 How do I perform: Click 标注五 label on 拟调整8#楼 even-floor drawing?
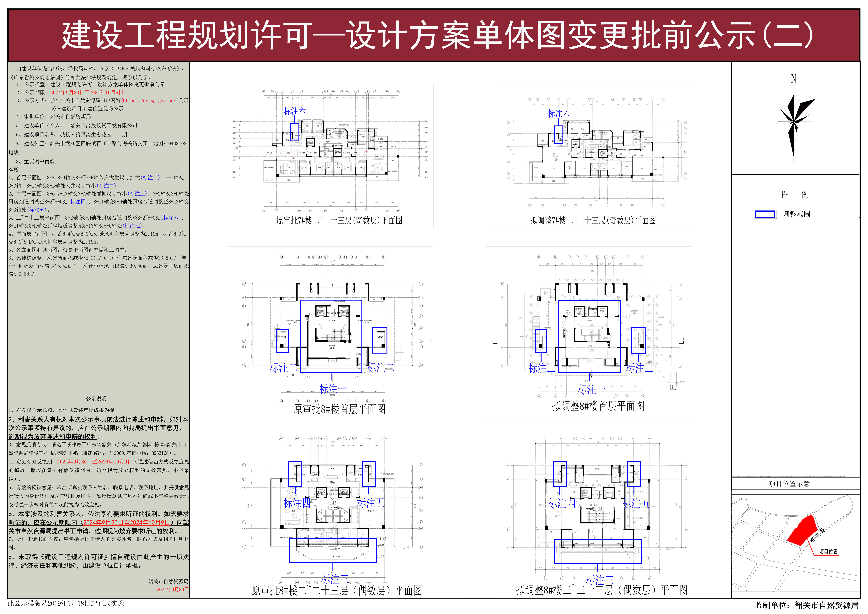(x=636, y=504)
